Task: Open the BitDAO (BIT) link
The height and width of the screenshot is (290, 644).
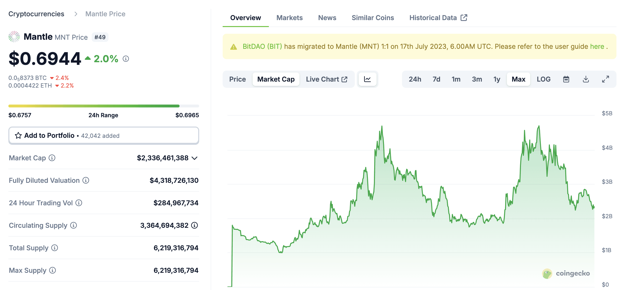Action: click(262, 46)
